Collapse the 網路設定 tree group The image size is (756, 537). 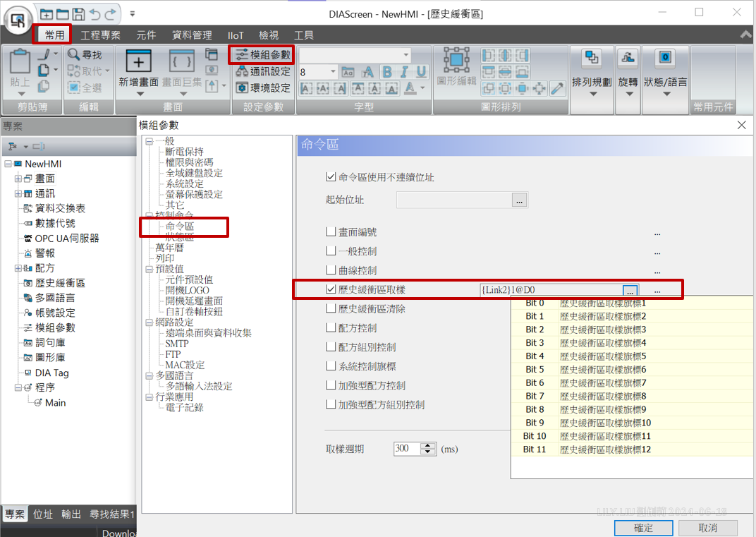tap(149, 322)
